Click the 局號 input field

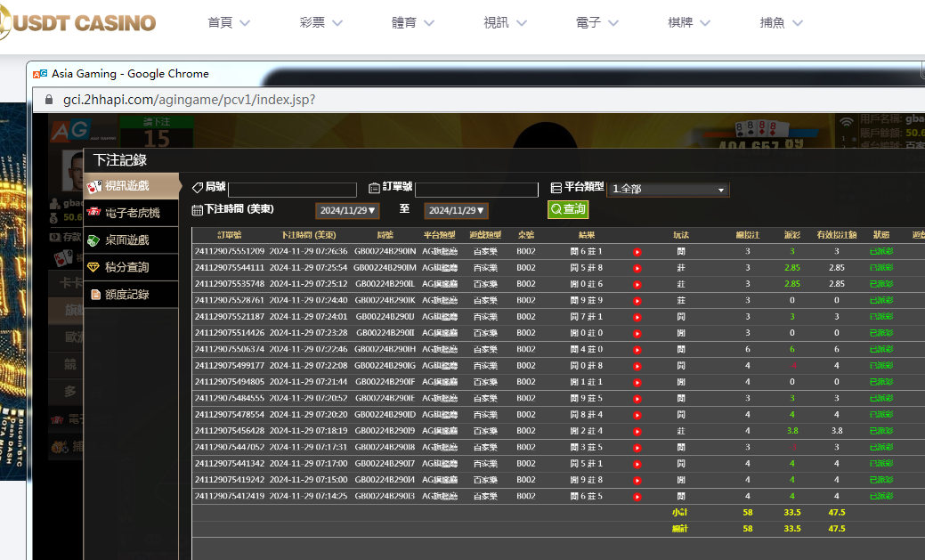292,190
